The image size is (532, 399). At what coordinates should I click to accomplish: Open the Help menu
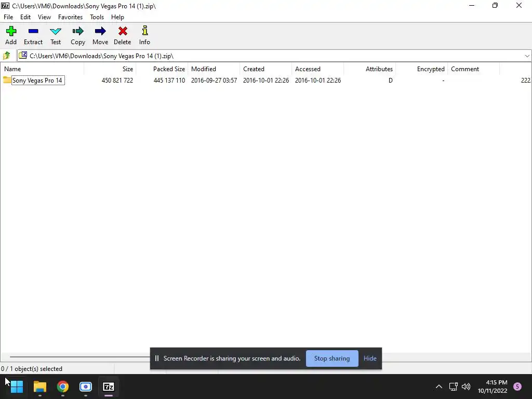[117, 17]
